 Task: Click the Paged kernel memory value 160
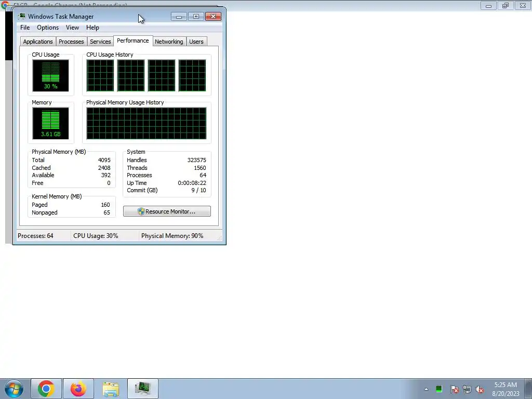point(105,205)
